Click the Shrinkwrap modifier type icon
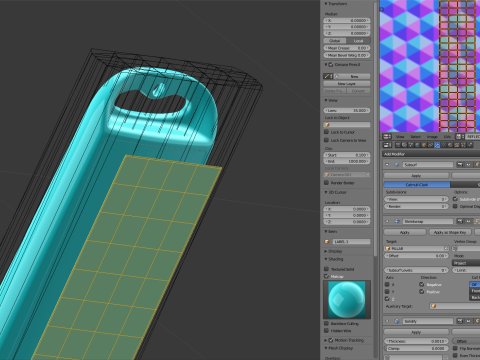 pyautogui.click(x=397, y=221)
